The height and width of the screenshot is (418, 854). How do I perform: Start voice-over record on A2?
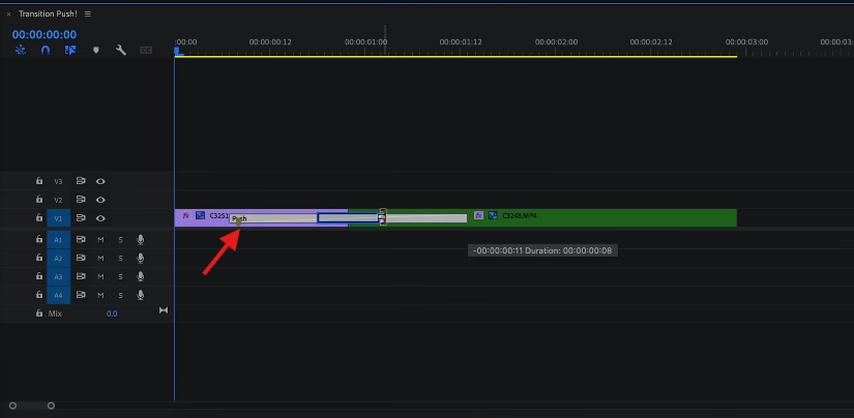pos(141,258)
